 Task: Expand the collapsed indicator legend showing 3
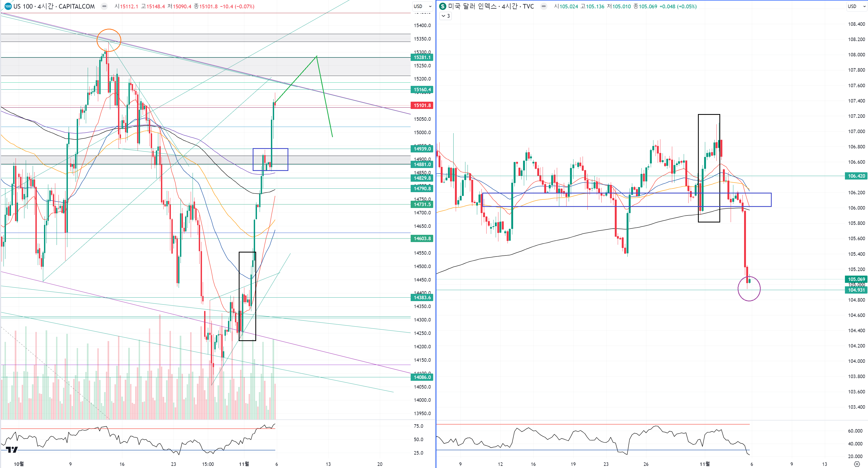(446, 16)
